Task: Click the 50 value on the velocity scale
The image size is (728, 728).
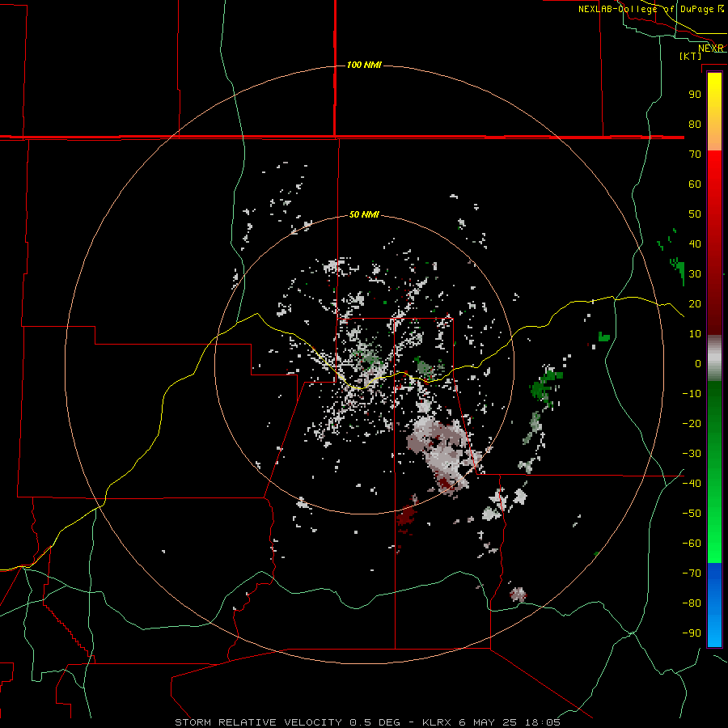Action: (695, 214)
